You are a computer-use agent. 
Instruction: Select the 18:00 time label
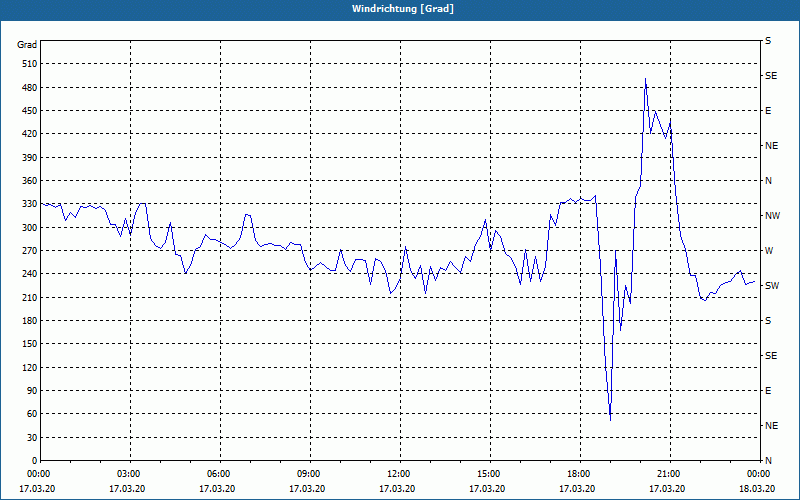point(579,474)
